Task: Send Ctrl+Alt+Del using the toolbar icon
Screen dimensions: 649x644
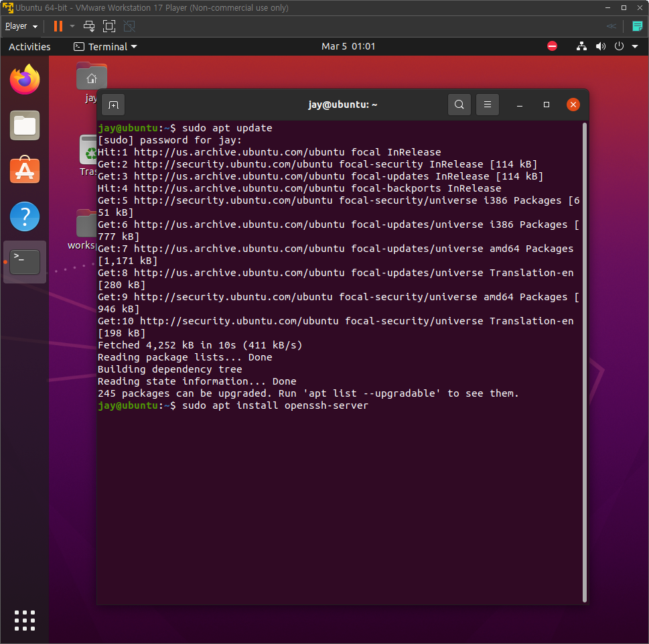Action: (x=88, y=25)
